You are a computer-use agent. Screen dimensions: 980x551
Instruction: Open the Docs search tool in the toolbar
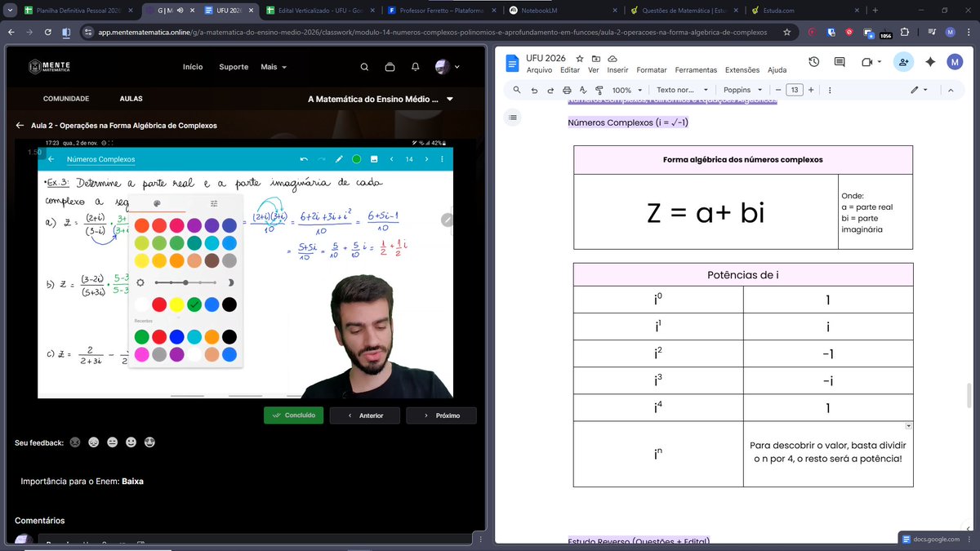click(517, 90)
